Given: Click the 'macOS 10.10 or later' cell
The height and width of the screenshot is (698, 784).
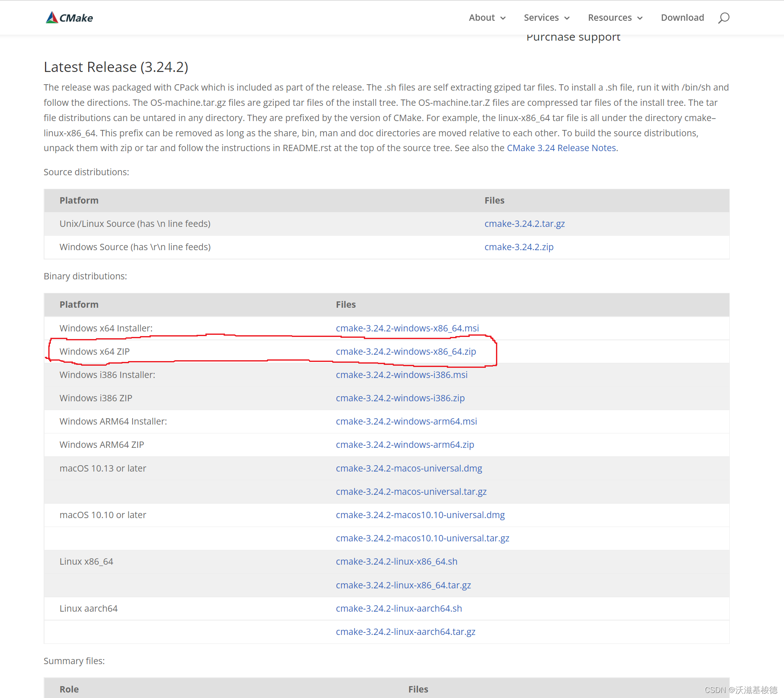Looking at the screenshot, I should (x=103, y=515).
